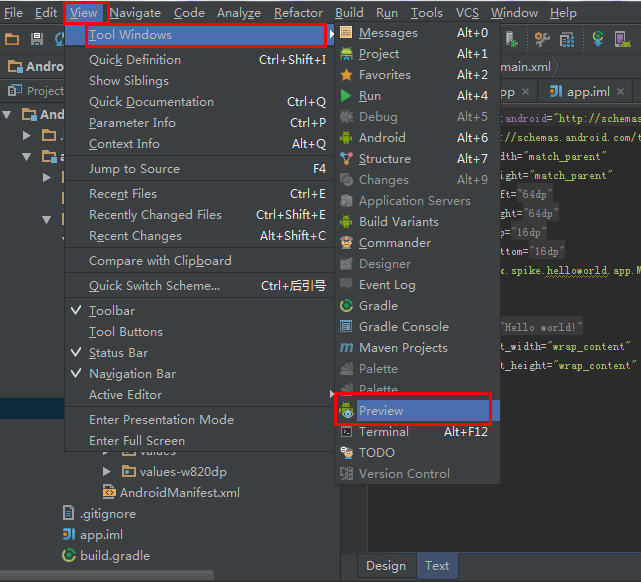The image size is (641, 582).
Task: Select Jump to Source
Action: 199,169
